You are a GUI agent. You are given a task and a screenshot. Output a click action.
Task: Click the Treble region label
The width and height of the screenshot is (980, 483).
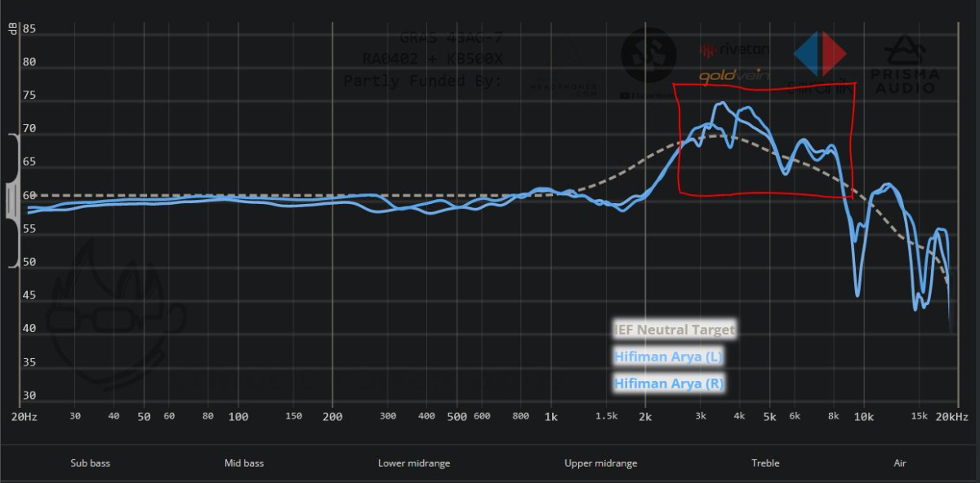coord(765,463)
